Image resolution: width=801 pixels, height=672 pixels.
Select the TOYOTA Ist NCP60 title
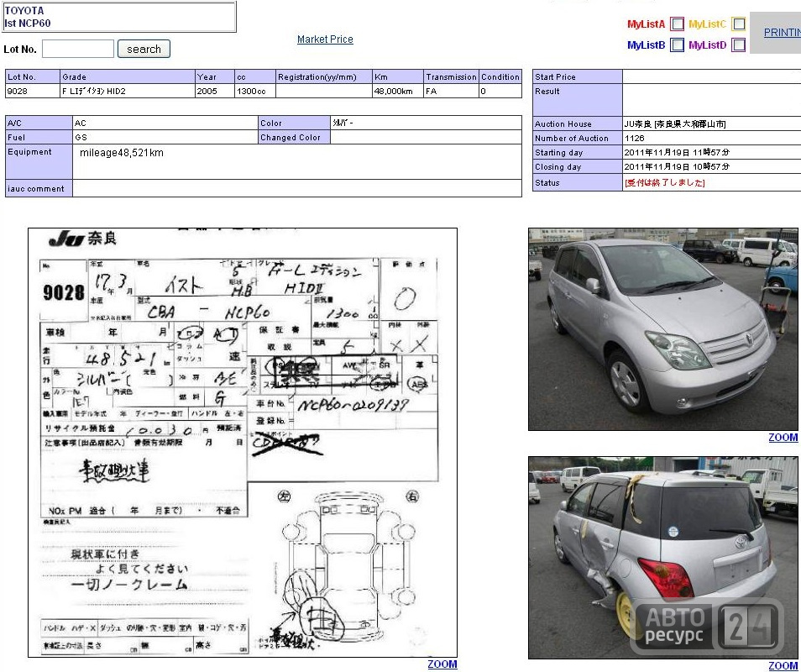[28, 17]
